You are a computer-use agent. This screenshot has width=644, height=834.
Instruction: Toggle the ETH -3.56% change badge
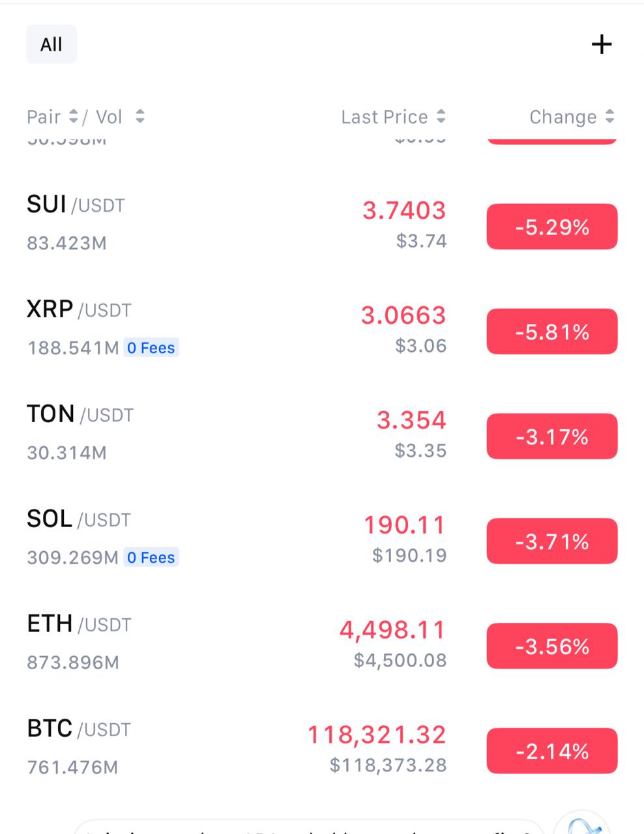552,646
